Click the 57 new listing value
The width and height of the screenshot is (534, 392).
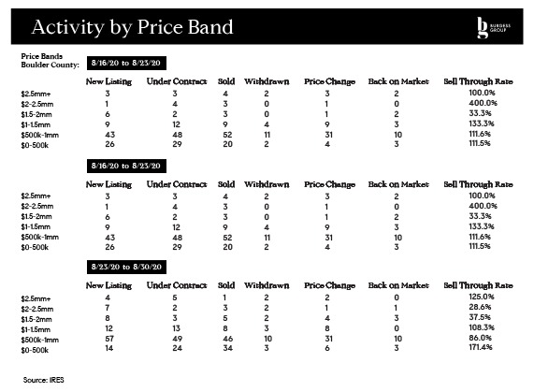tap(109, 339)
